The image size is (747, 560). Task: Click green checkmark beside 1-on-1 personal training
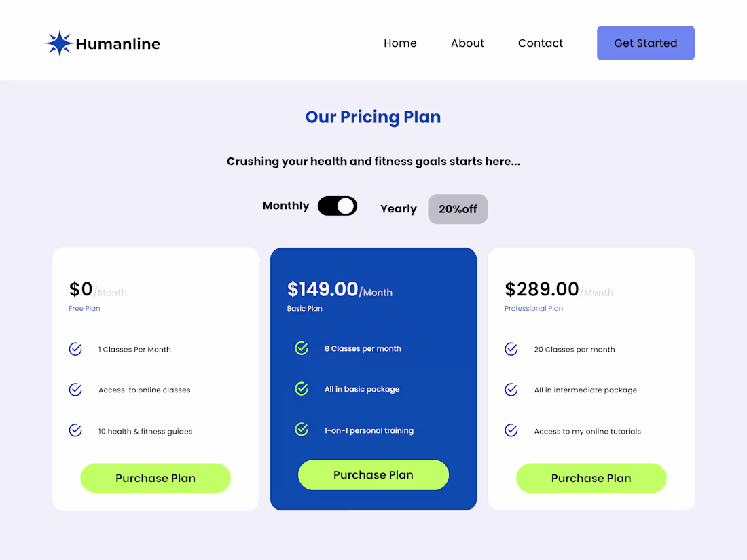(302, 430)
